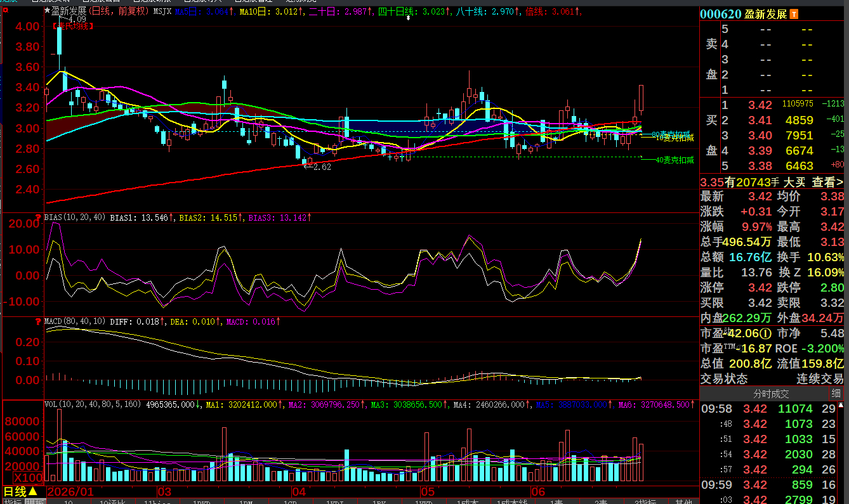Click the 40麦克扣减 marker label

point(675,160)
